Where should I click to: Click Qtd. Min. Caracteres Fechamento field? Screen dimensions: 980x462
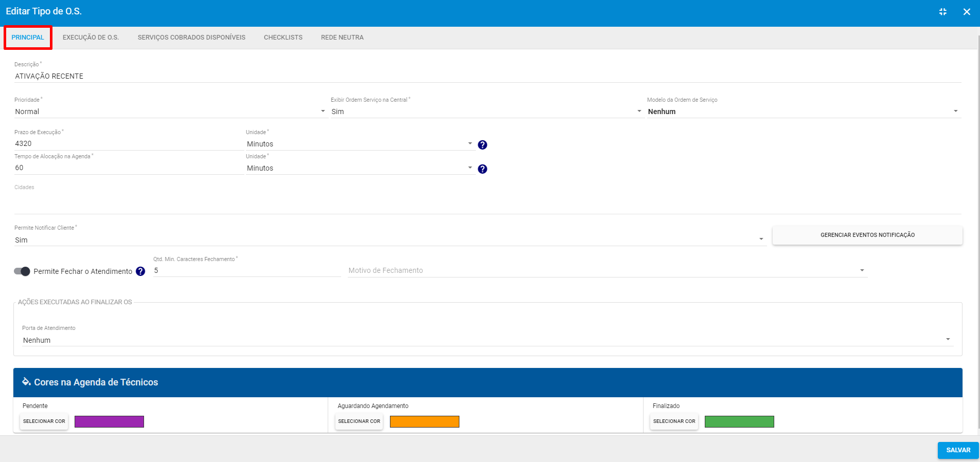pos(247,270)
